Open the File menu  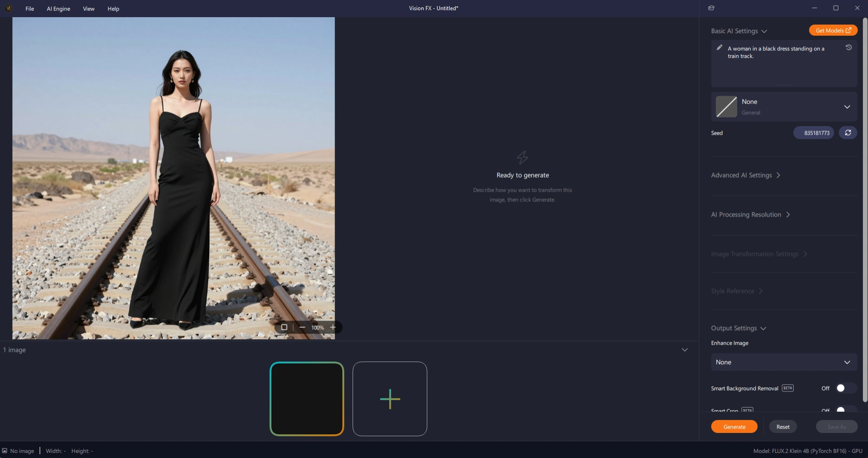pos(30,8)
